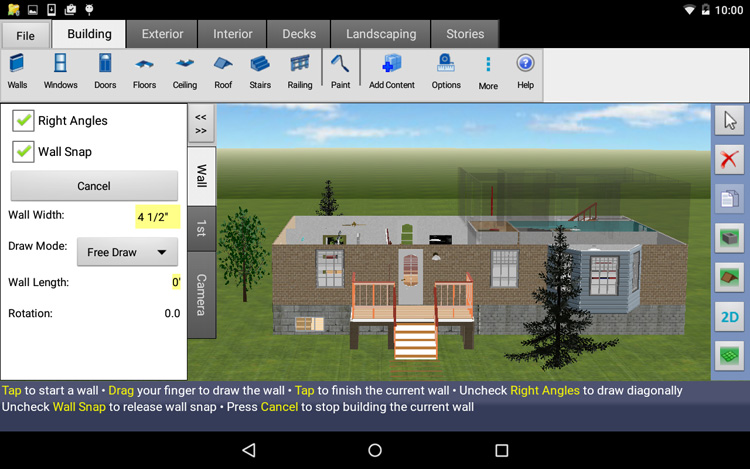Open the Draw Mode dropdown

[127, 252]
